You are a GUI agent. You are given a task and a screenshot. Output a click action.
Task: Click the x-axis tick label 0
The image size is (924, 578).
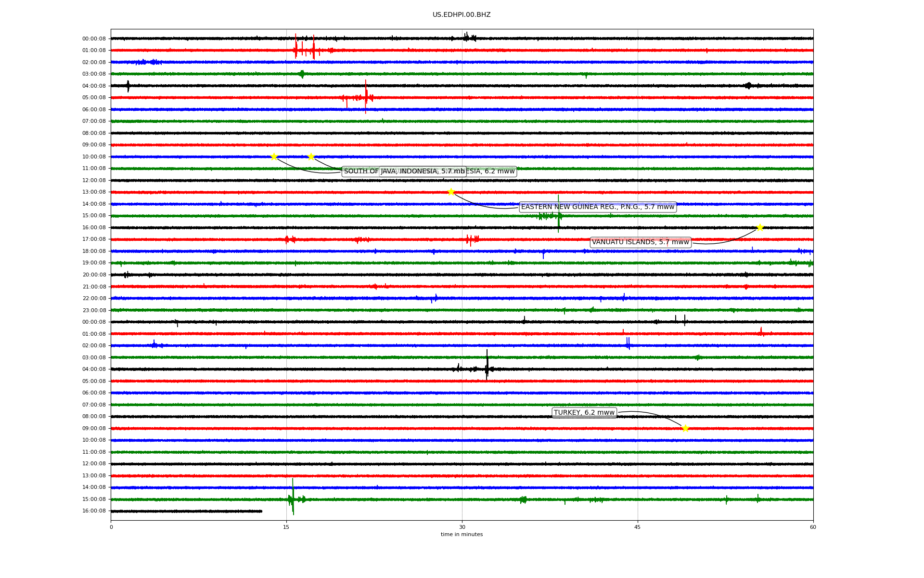(x=111, y=527)
